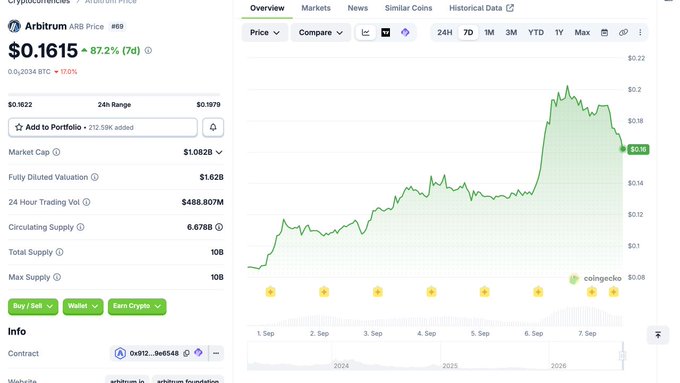This screenshot has width=680, height=383.
Task: Click the $1.62B valuation value
Action: (x=212, y=177)
